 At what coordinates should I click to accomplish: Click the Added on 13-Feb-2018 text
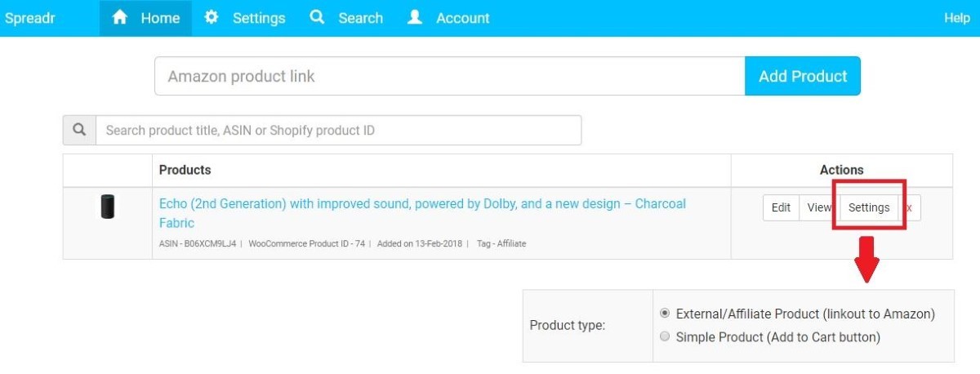pos(420,243)
